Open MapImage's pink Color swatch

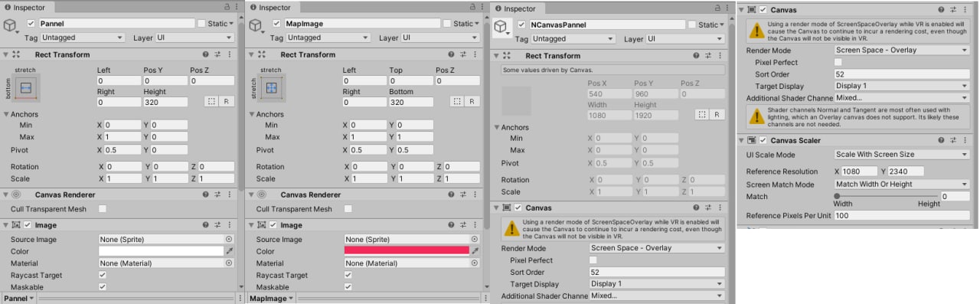[x=407, y=251]
